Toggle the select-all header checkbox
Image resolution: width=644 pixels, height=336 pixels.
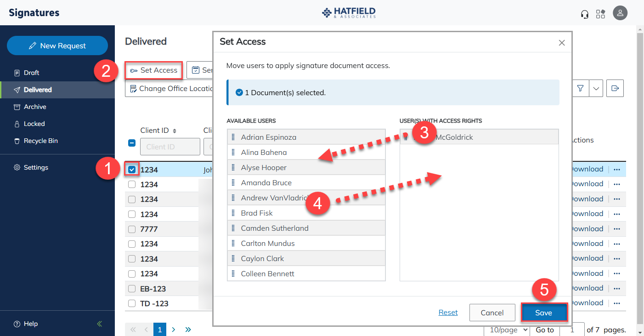(x=132, y=143)
